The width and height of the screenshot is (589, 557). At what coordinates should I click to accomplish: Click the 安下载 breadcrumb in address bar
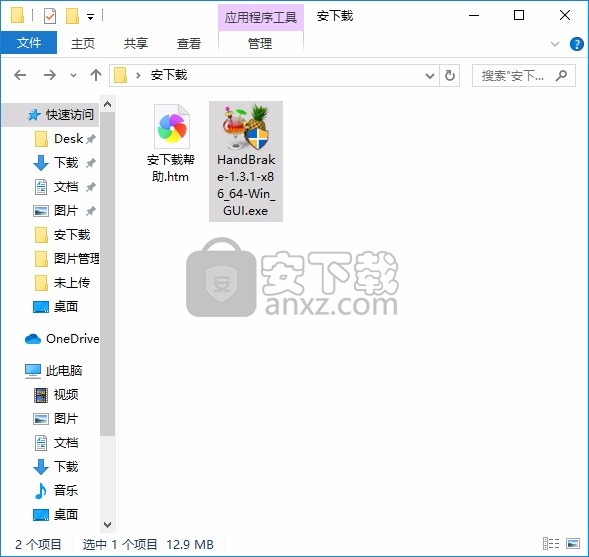coord(169,75)
